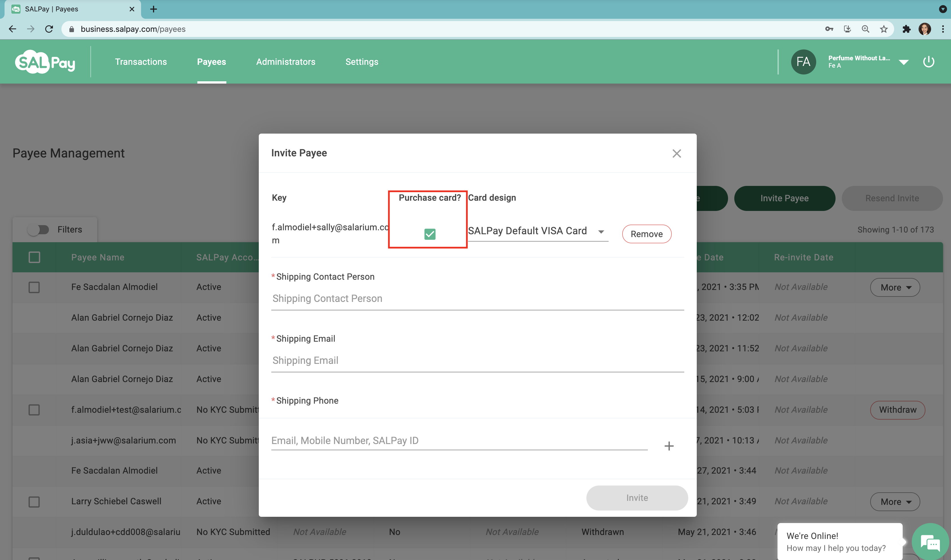Image resolution: width=951 pixels, height=560 pixels.
Task: Click the browser address bar URL
Action: pyautogui.click(x=133, y=29)
